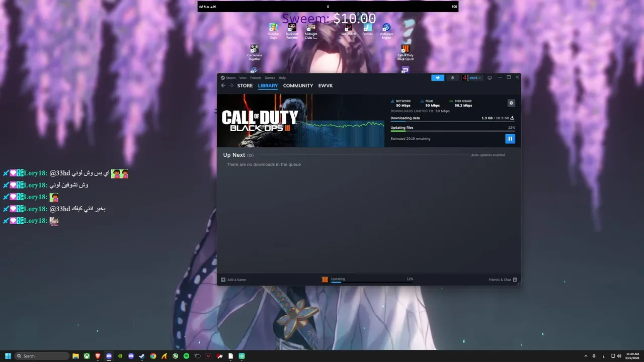Viewport: 644px width, 362px height.
Task: Open NVIDIA app from taskbar
Action: (x=120, y=356)
